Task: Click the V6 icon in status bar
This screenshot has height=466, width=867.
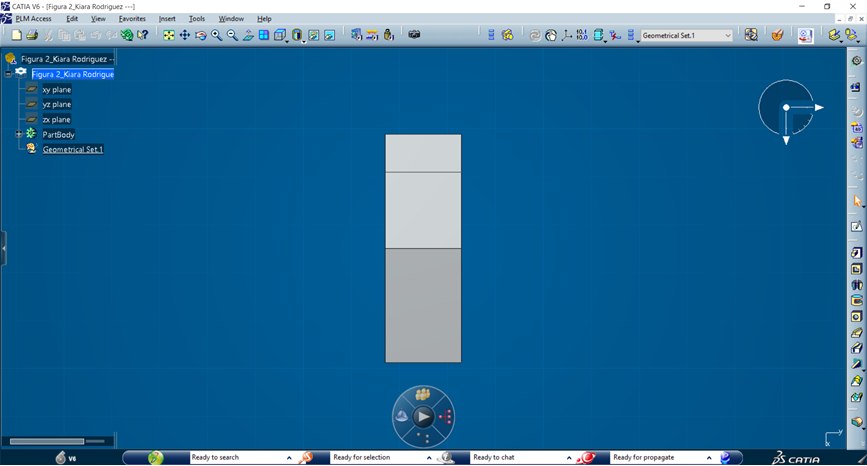Action: [x=66, y=458]
